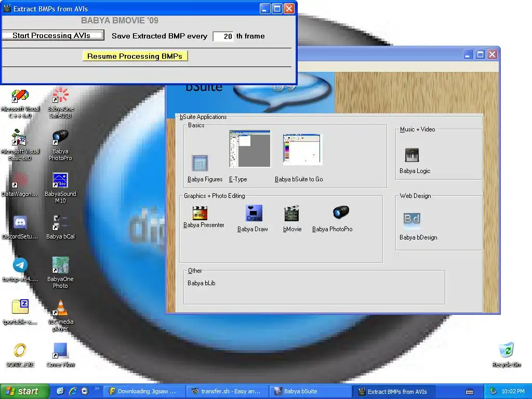Launch media player from quick launch
The image size is (532, 399).
[x=85, y=391]
